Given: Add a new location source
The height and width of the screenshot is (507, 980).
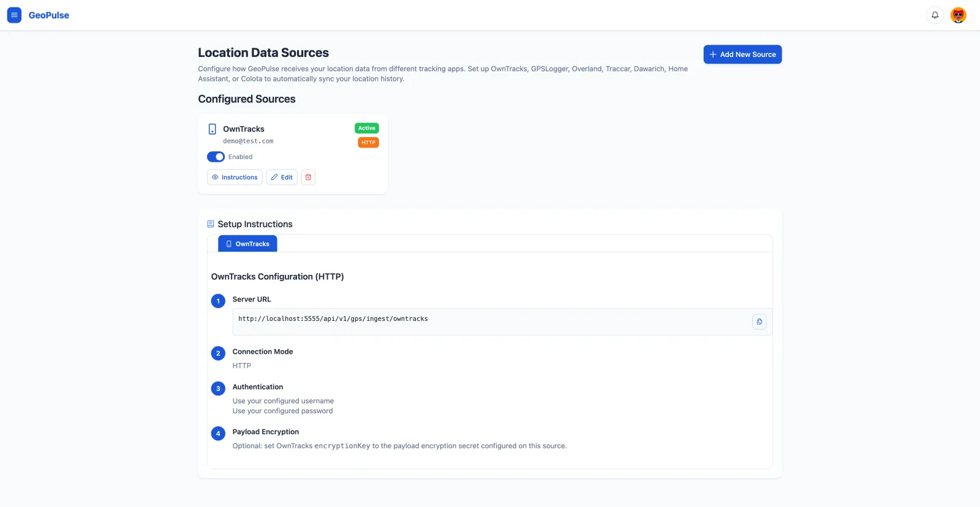Looking at the screenshot, I should pos(742,54).
